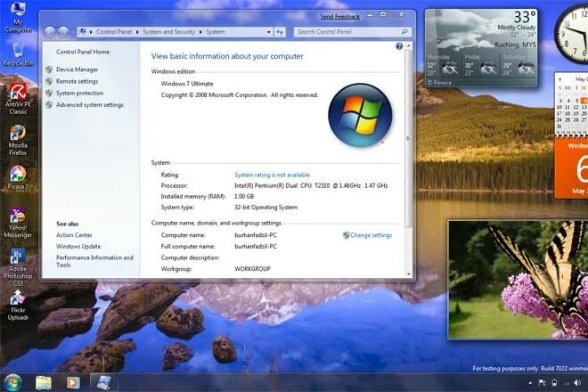588x392 pixels.
Task: Click the power/battery tray icon
Action: (554, 382)
